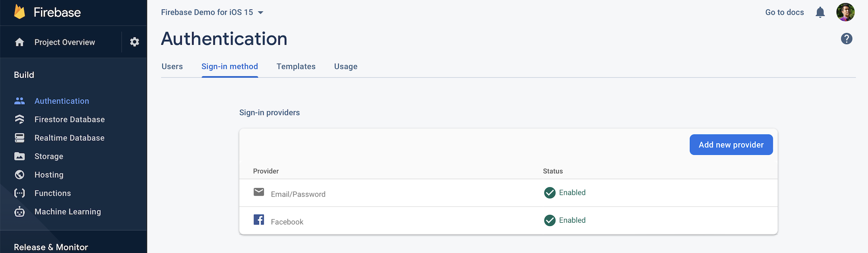
Task: Switch to the Users tab
Action: (x=172, y=67)
